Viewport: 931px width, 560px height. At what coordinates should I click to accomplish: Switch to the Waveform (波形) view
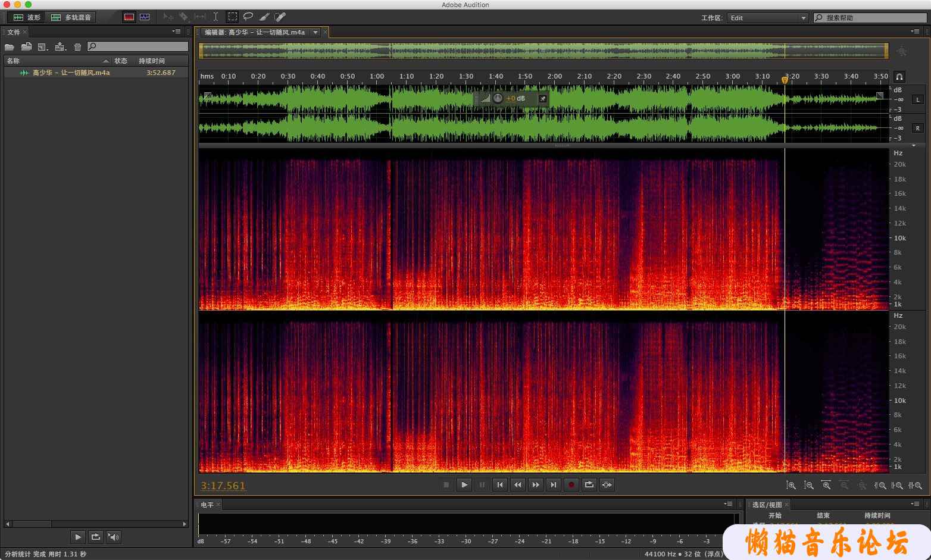(27, 17)
